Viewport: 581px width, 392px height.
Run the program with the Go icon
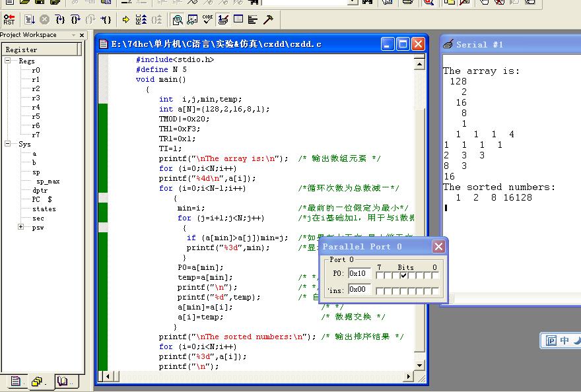click(x=30, y=20)
